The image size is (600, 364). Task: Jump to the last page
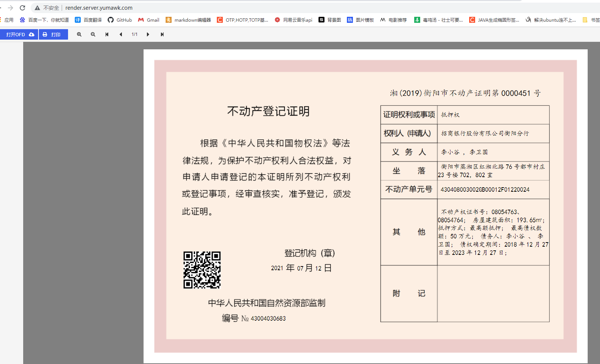click(x=162, y=34)
